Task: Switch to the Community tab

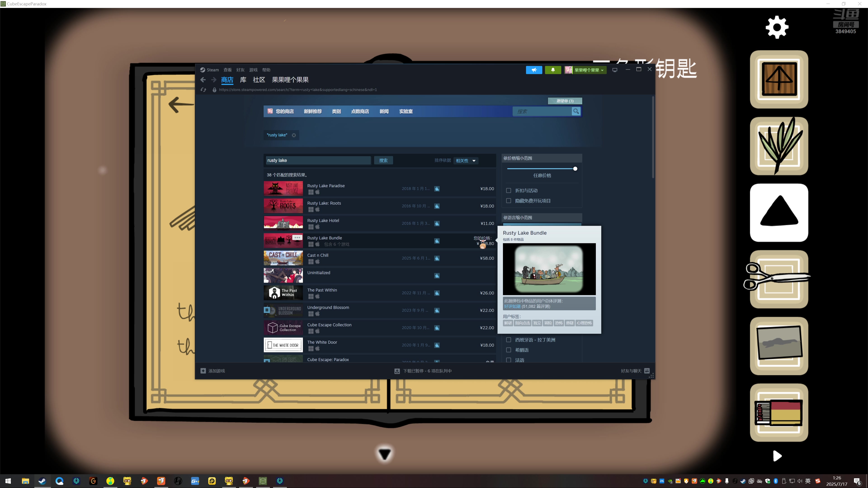Action: point(259,80)
